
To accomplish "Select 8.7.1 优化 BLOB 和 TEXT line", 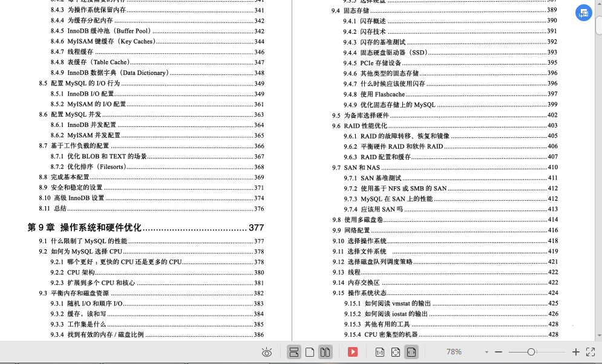I will coord(157,156).
